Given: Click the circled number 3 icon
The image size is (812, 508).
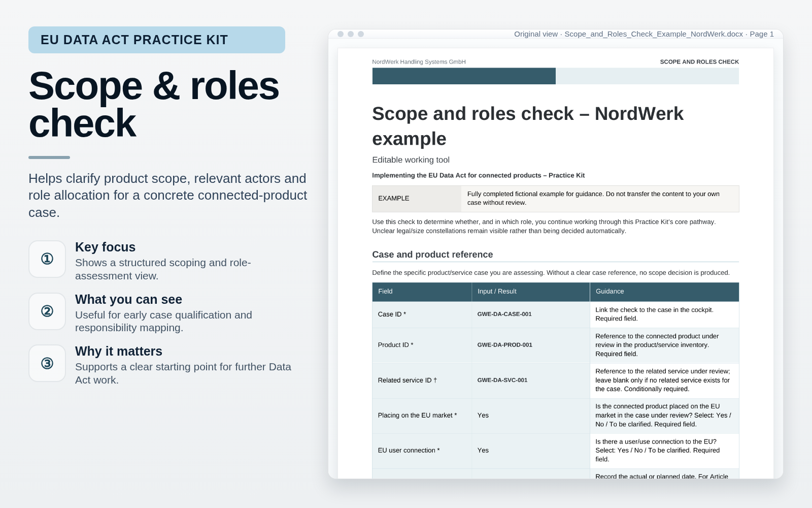Looking at the screenshot, I should [x=47, y=363].
